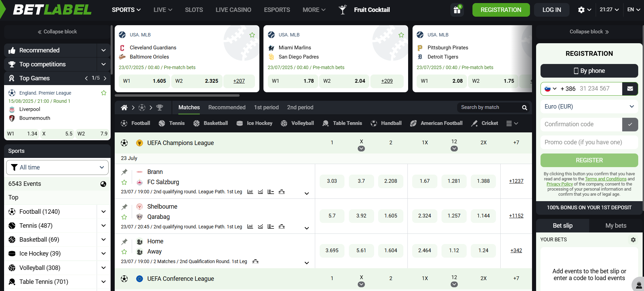Select the Ice Hockey sport filter
This screenshot has height=291, width=644.
pos(254,123)
